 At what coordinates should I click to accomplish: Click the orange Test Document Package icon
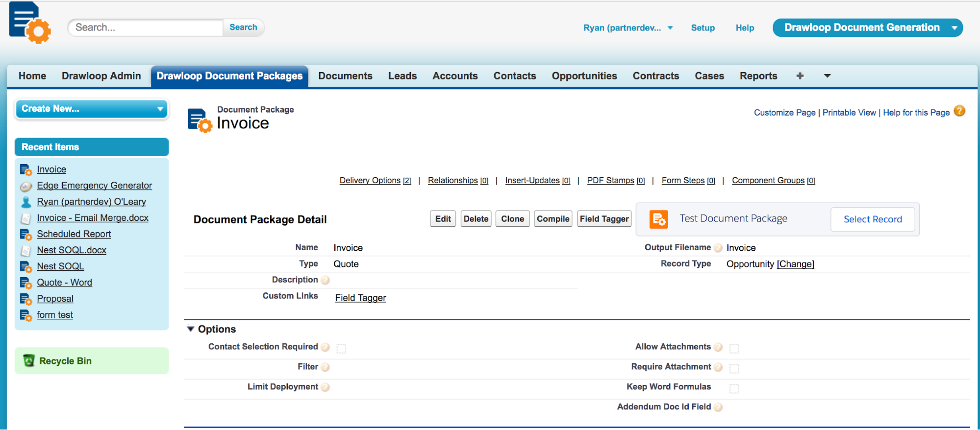point(658,219)
